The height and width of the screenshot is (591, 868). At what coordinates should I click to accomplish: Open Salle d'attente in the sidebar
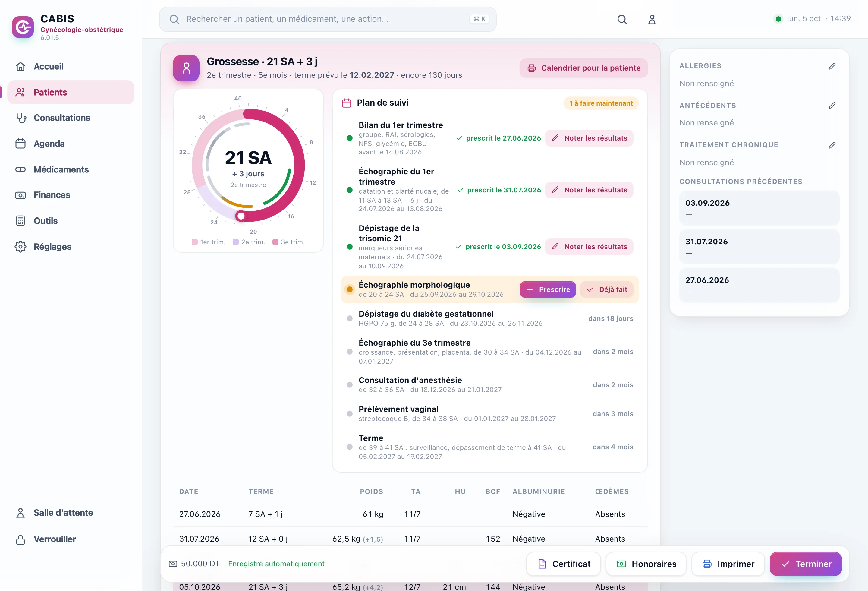click(x=71, y=513)
